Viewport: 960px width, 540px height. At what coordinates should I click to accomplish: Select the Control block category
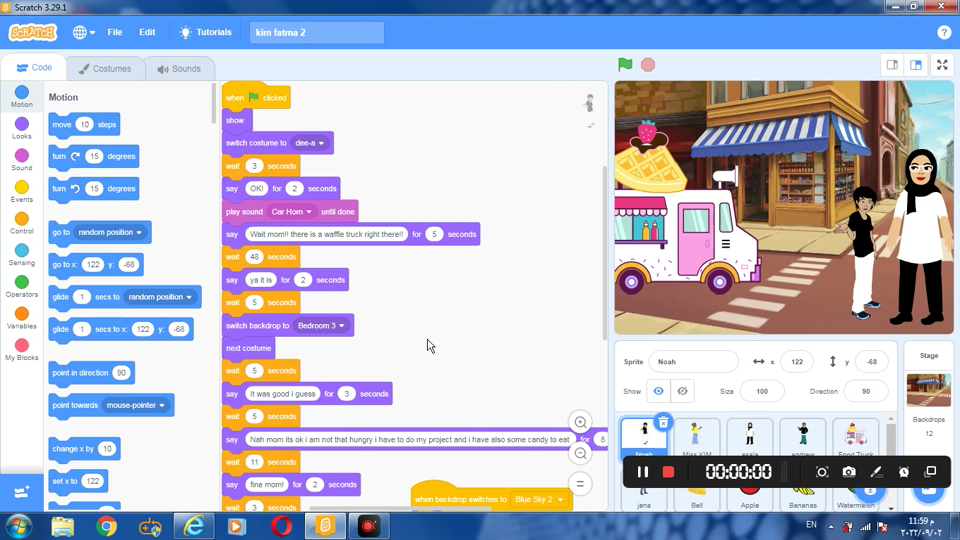click(x=21, y=223)
